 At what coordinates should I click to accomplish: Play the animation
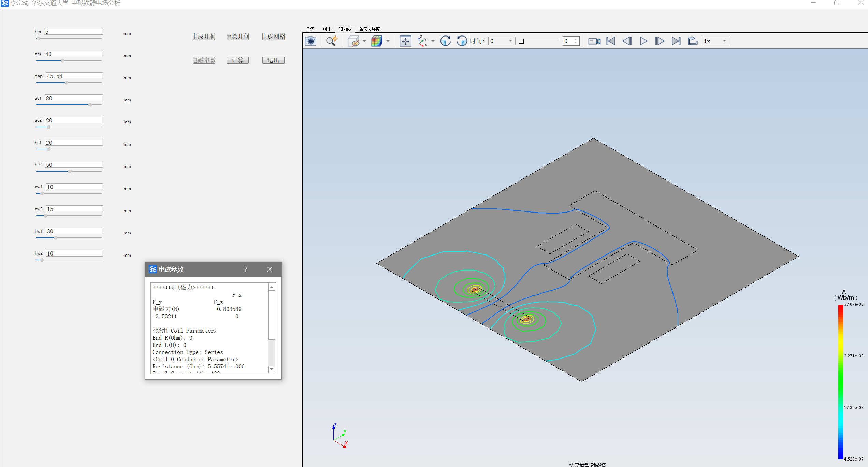pyautogui.click(x=643, y=41)
